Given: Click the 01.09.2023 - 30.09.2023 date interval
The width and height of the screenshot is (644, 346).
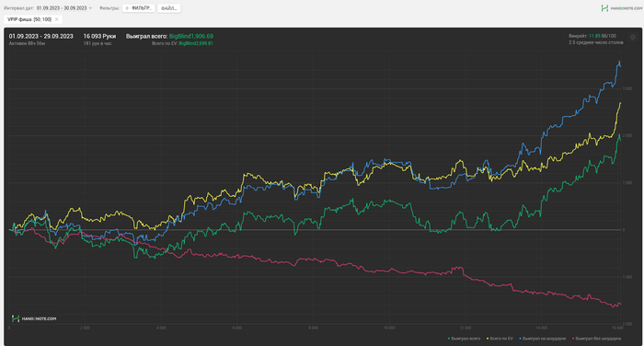Looking at the screenshot, I should [62, 8].
